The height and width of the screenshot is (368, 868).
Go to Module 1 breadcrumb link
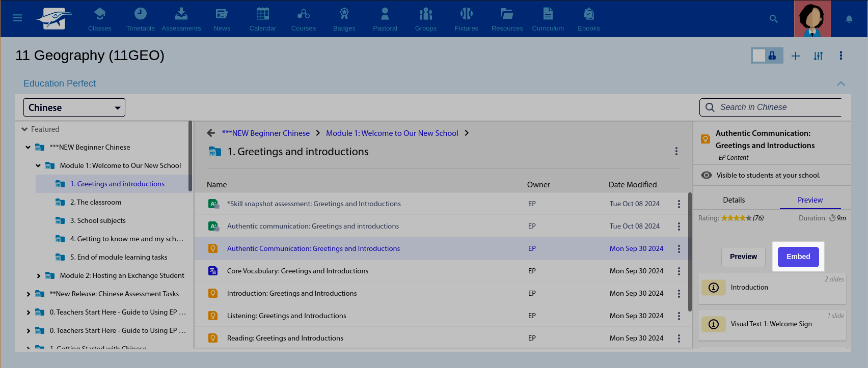392,133
